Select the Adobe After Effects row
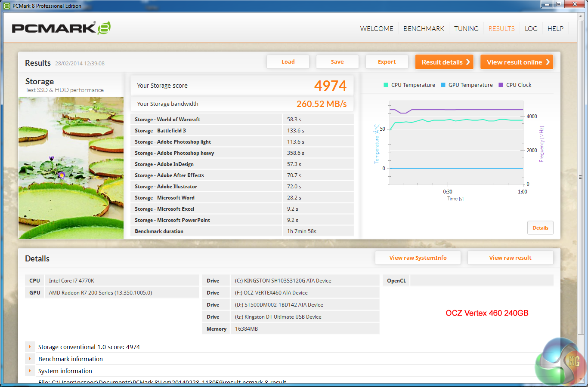Screen dimensions: 588x387 [x=242, y=175]
